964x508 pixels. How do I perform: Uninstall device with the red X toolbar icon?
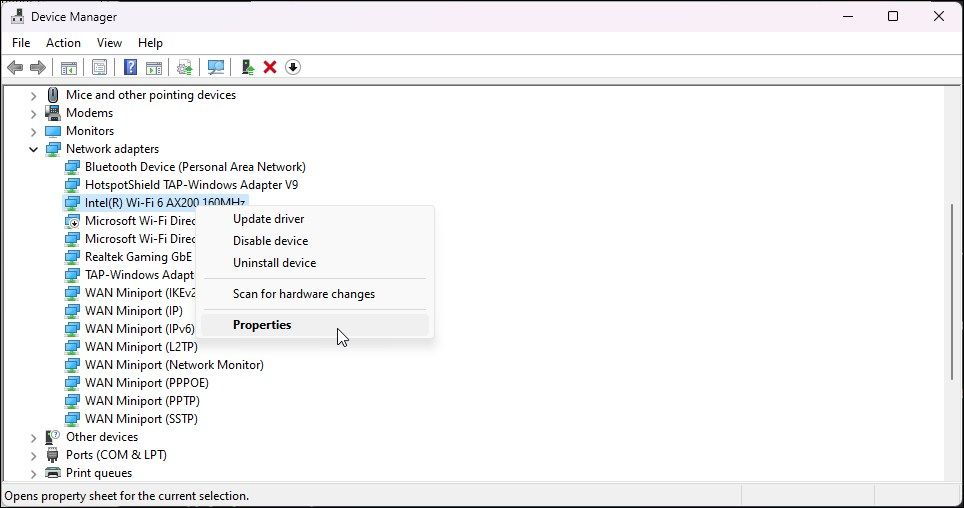coord(270,67)
